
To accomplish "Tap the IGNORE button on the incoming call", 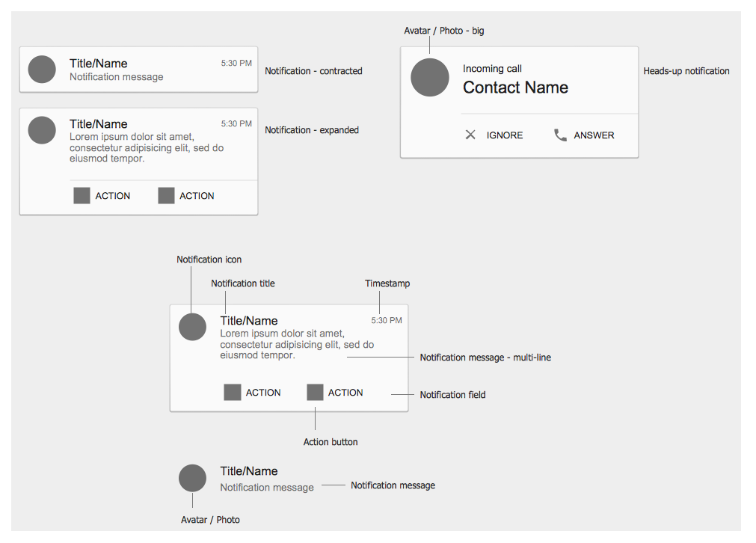I will pyautogui.click(x=494, y=135).
